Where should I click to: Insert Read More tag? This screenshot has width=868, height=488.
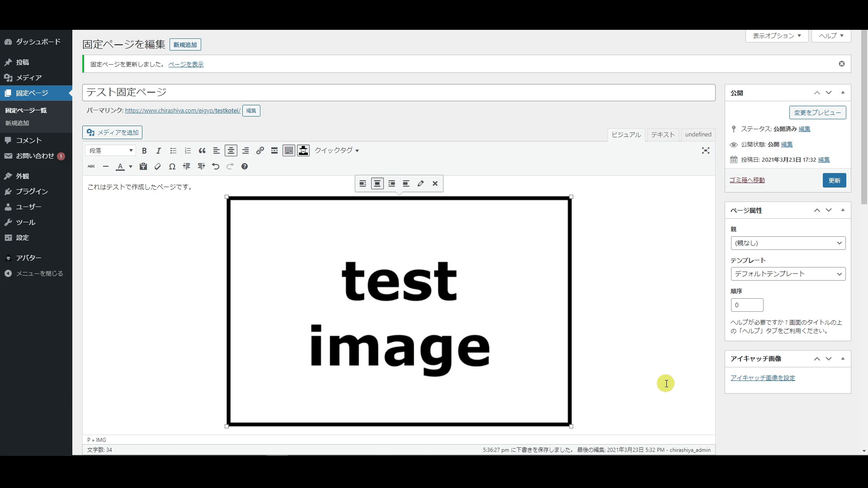pyautogui.click(x=274, y=150)
